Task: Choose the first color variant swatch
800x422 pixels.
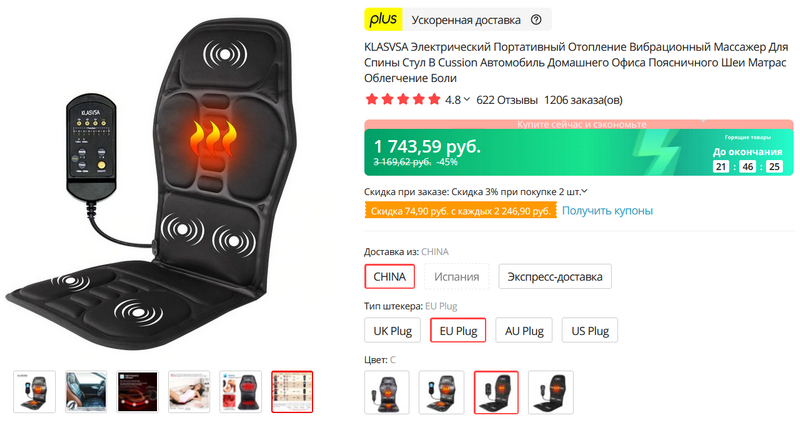Action: (x=387, y=392)
